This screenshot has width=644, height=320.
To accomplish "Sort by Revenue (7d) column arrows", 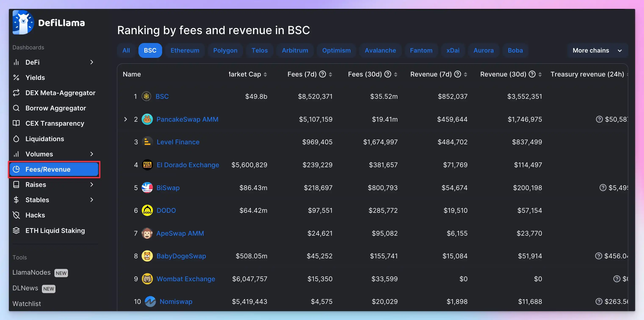I will 465,74.
